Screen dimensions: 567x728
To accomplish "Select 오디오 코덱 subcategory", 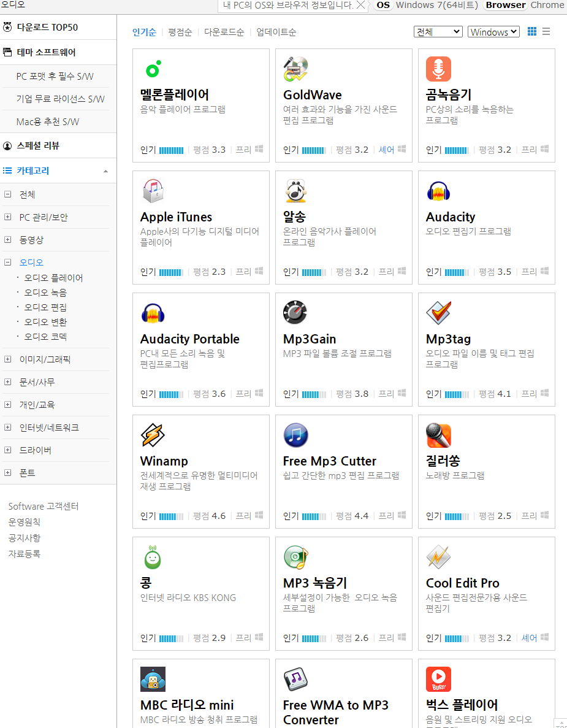I will pyautogui.click(x=45, y=337).
